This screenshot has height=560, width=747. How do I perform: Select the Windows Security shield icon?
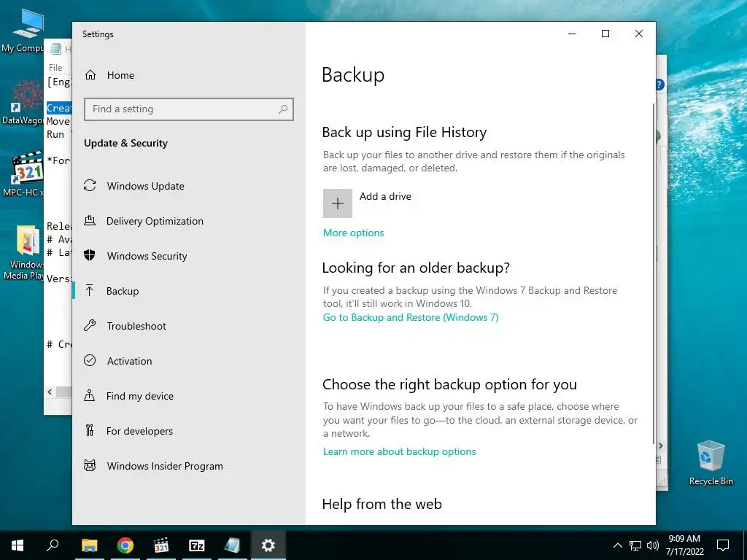pyautogui.click(x=90, y=256)
